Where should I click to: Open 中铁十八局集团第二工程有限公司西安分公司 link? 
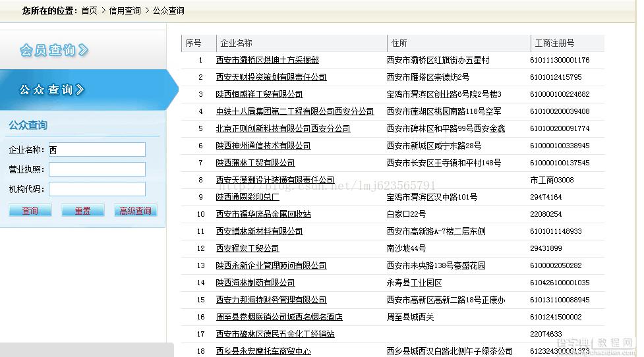click(295, 111)
